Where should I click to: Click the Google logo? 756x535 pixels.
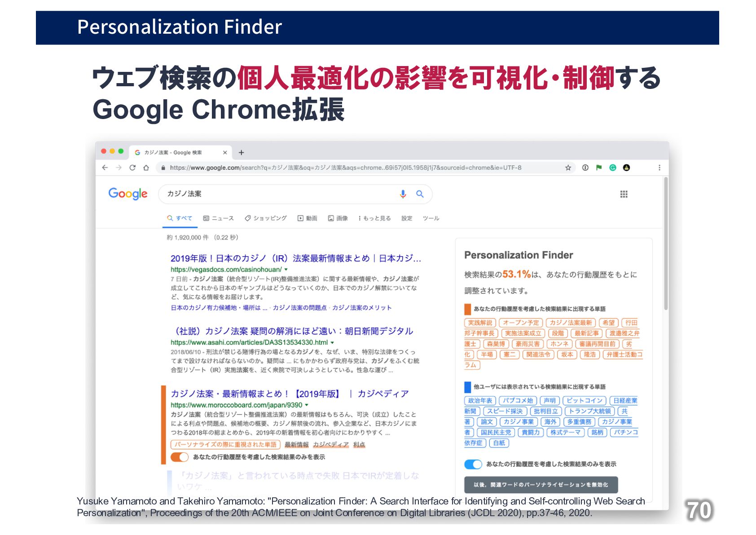click(x=128, y=194)
